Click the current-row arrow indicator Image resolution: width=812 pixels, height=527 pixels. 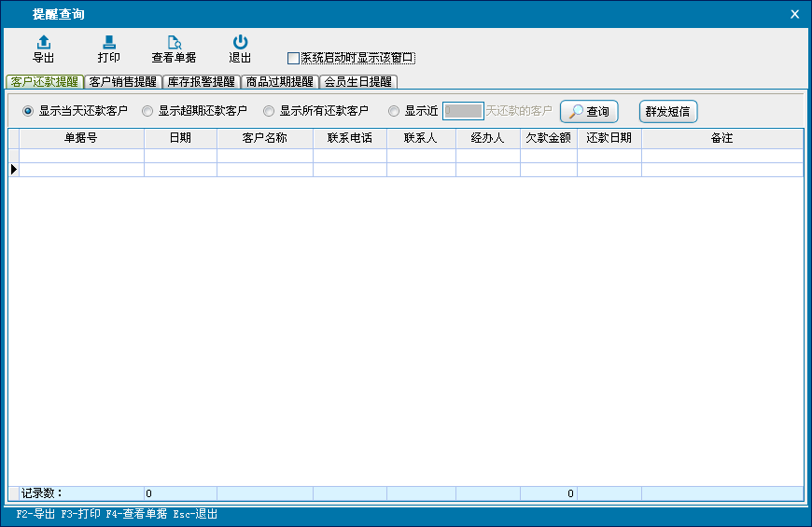tap(14, 169)
